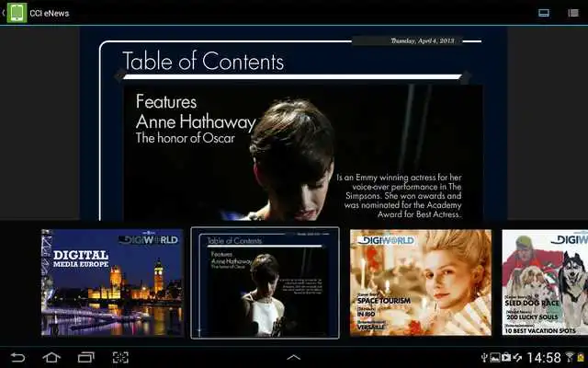Click The honor of Oscar subtitle
The image size is (588, 368).
[x=186, y=138]
